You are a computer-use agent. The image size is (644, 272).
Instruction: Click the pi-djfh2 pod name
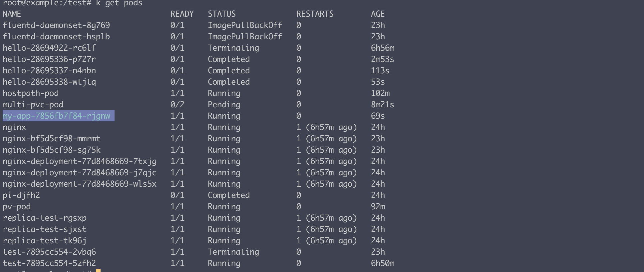tap(21, 195)
